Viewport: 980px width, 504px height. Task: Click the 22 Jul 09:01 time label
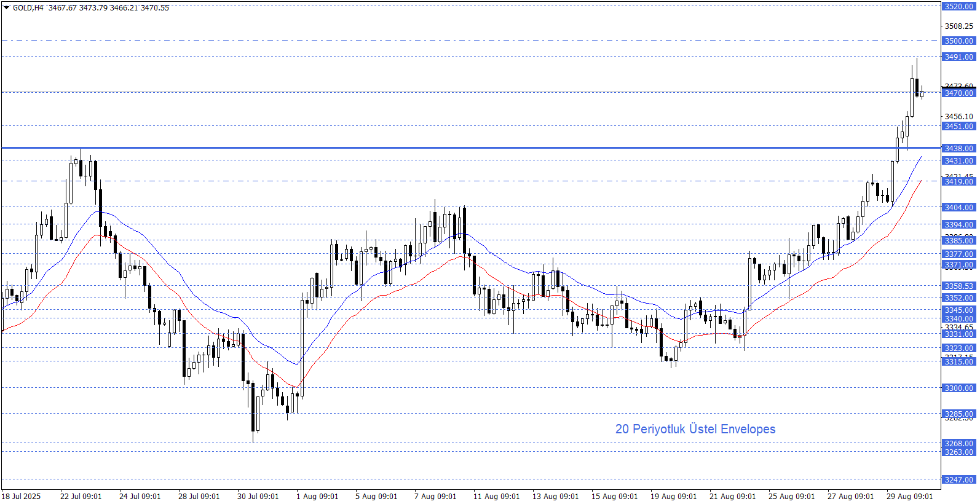81,497
